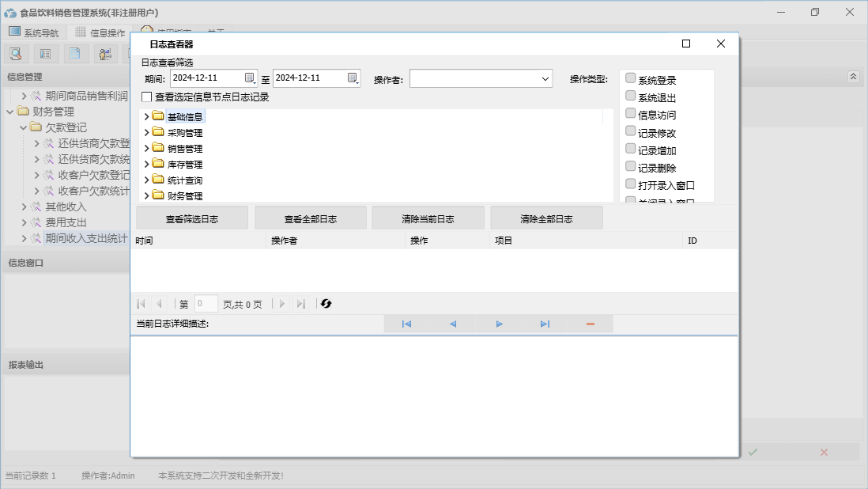868x489 pixels.
Task: Open the end date calendar picker icon
Action: click(x=353, y=78)
